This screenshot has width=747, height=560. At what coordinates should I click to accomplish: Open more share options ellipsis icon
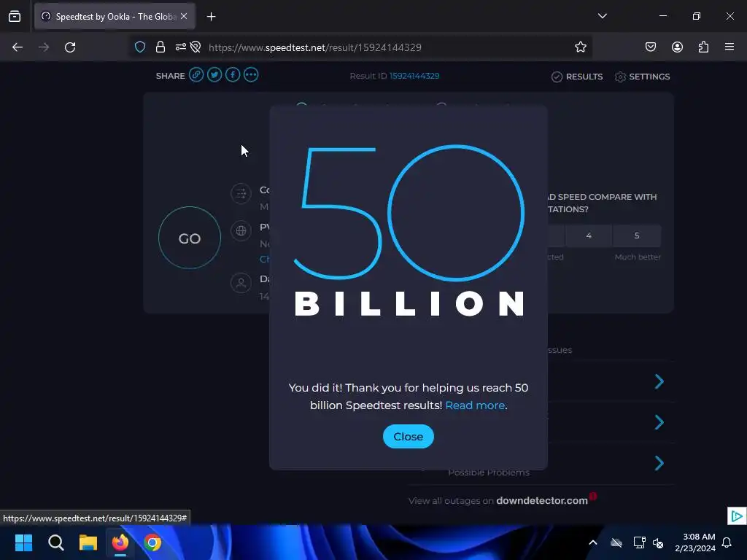coord(251,75)
